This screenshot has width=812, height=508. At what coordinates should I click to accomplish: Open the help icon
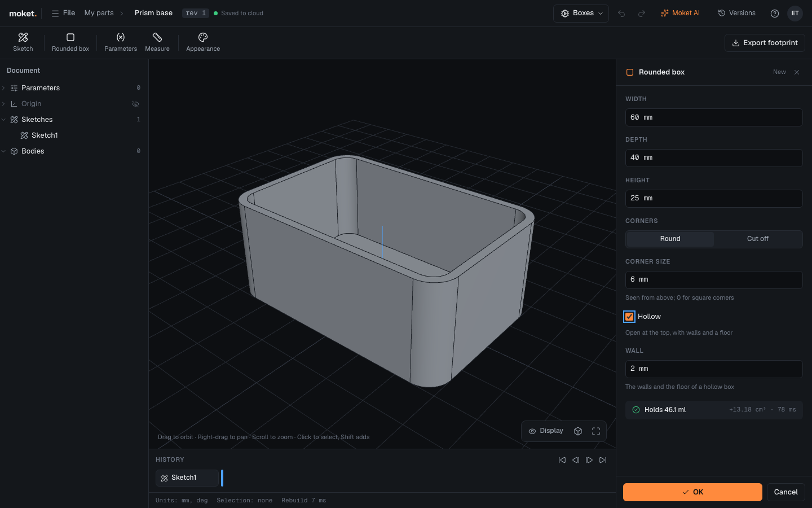coord(775,14)
